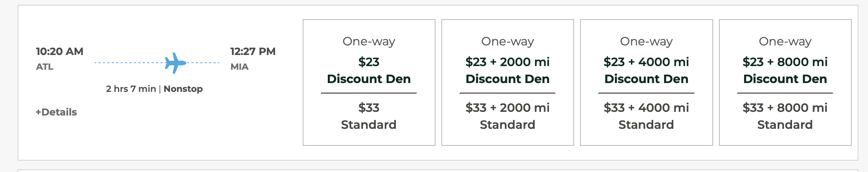Click One-way heading in the 2000 mi box
The height and width of the screenshot is (172, 868).
point(507,41)
